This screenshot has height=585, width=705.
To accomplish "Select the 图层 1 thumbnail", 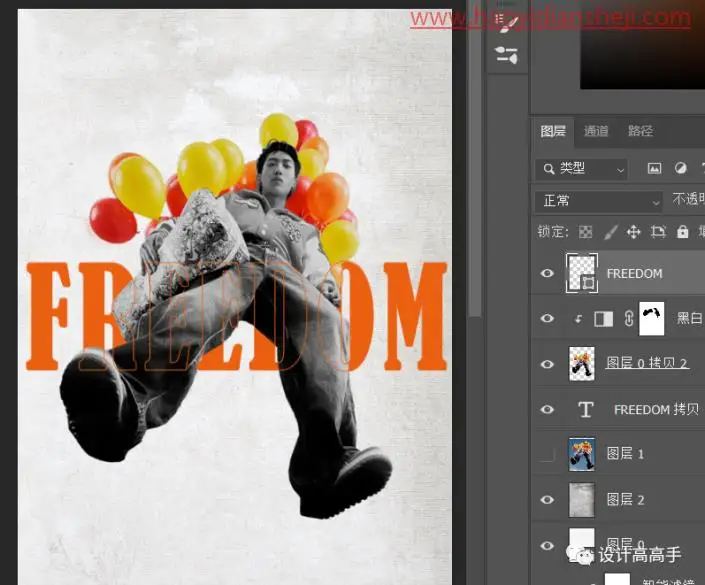I will point(582,454).
